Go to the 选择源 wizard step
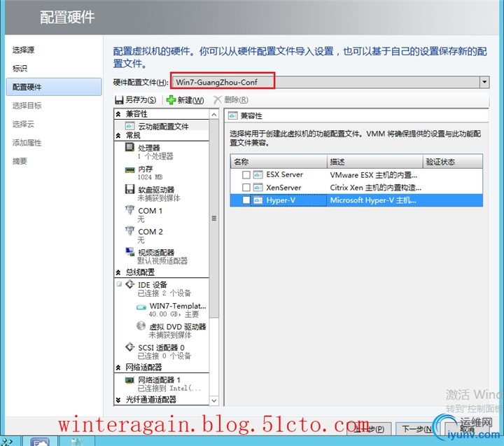The width and height of the screenshot is (504, 446). [24, 50]
